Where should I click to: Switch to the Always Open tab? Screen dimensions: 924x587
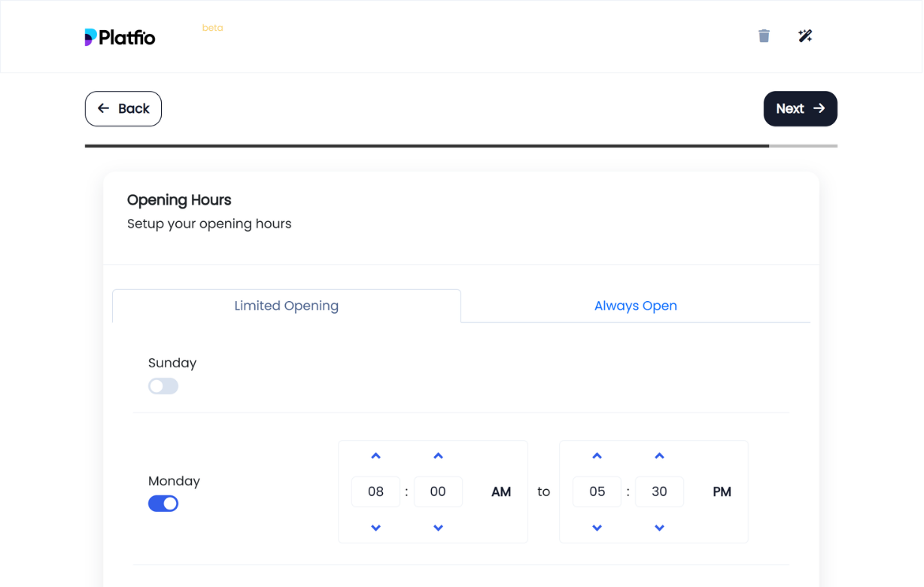click(635, 306)
